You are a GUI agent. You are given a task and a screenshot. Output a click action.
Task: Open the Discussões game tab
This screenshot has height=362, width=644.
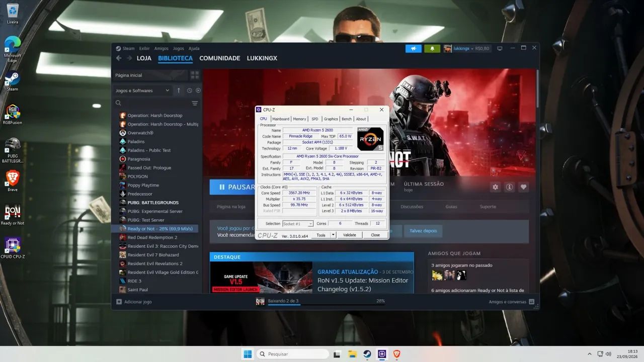[412, 207]
